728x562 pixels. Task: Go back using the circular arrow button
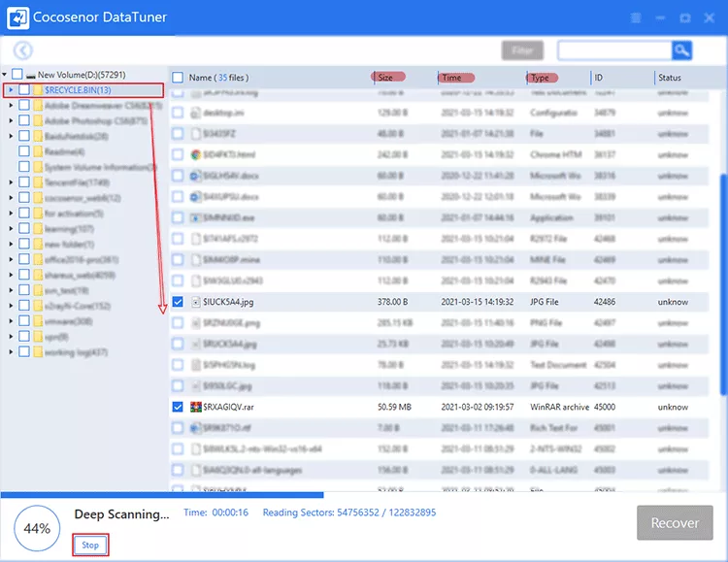(22, 50)
